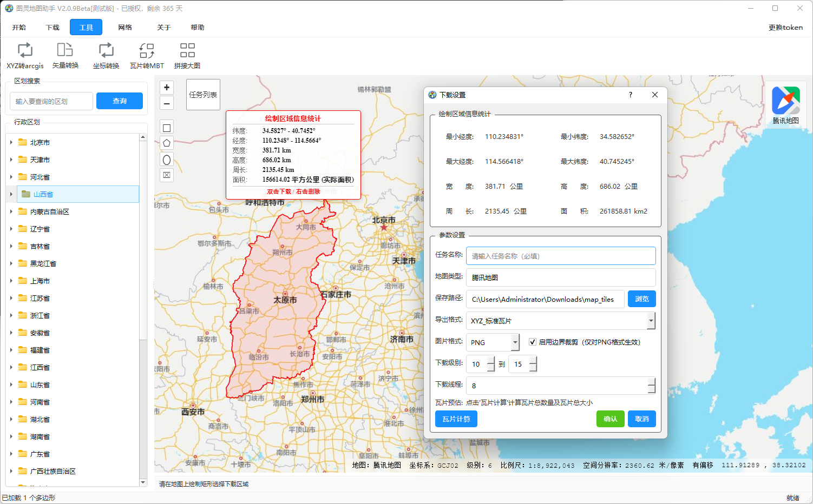Screen dimensions: 813x504
Task: Open the 坐标转换 coordinate conversion tool
Action: (x=106, y=55)
